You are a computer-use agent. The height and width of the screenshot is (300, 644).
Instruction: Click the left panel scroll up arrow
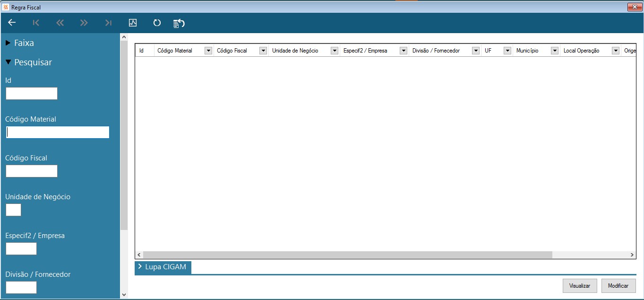[124, 37]
